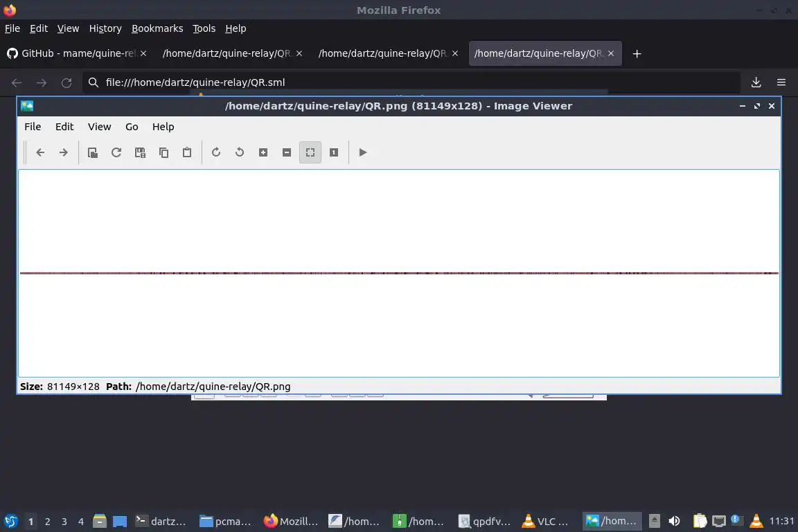798x532 pixels.
Task: Click the Paste clipboard toolbar icon
Action: (187, 152)
